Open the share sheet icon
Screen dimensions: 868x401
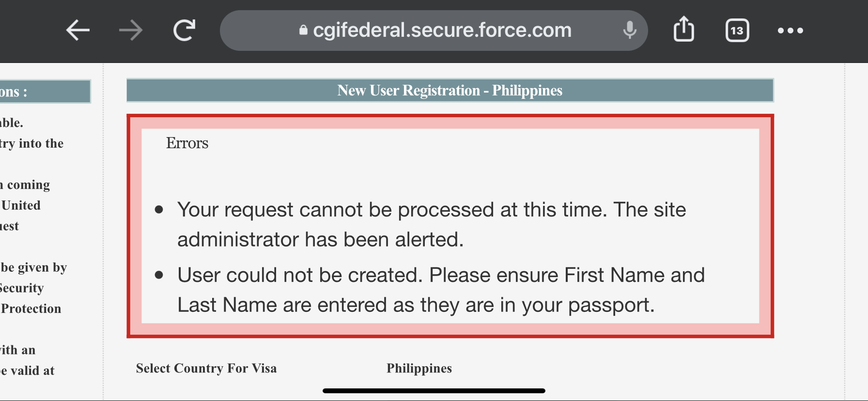tap(684, 29)
